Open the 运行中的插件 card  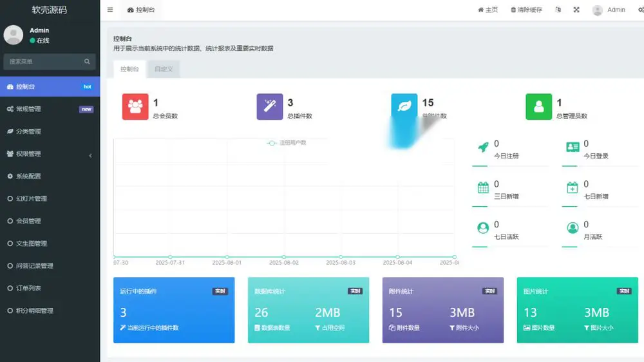(174, 310)
